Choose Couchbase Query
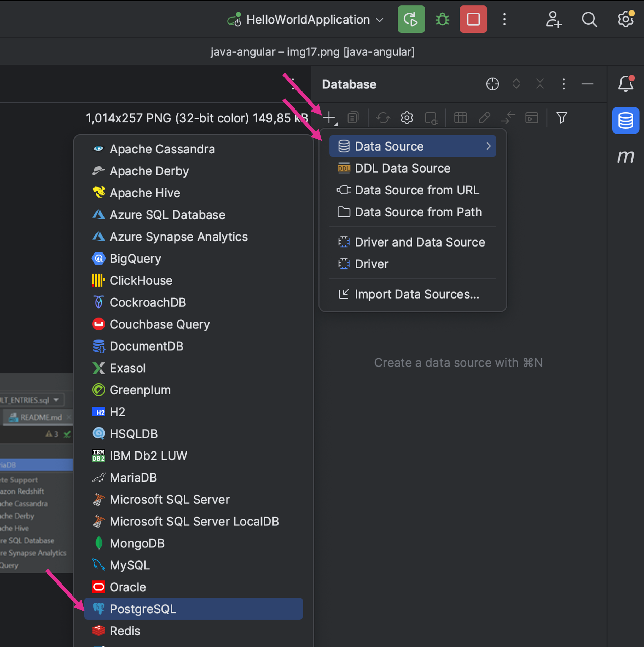644x647 pixels. tap(194, 324)
